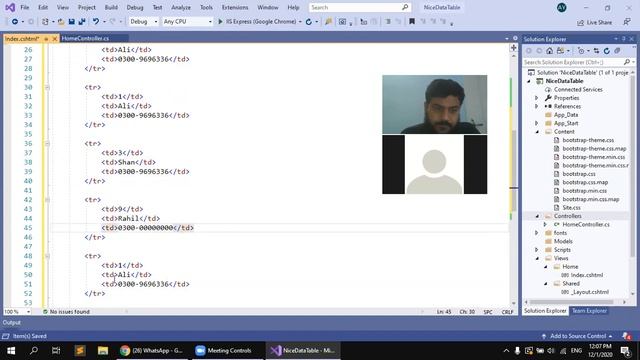The image size is (640, 360).
Task: Collapse the tr block at line 30
Action: point(47,87)
